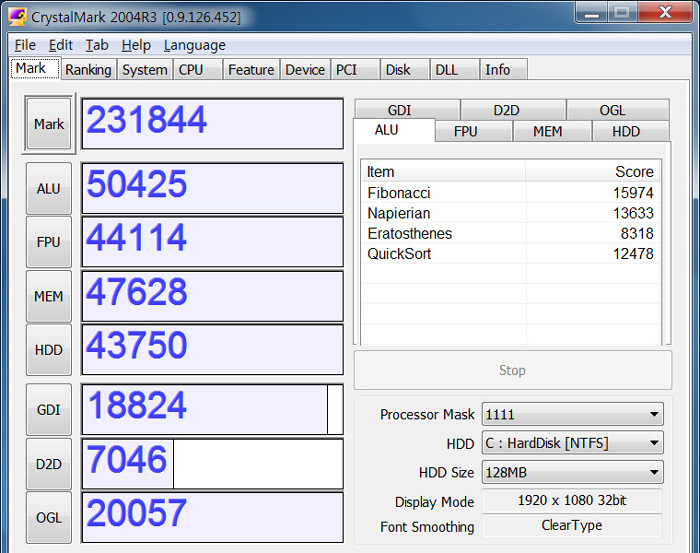Screen dimensions: 700x553
Task: Switch to the Device tab
Action: pyautogui.click(x=305, y=70)
